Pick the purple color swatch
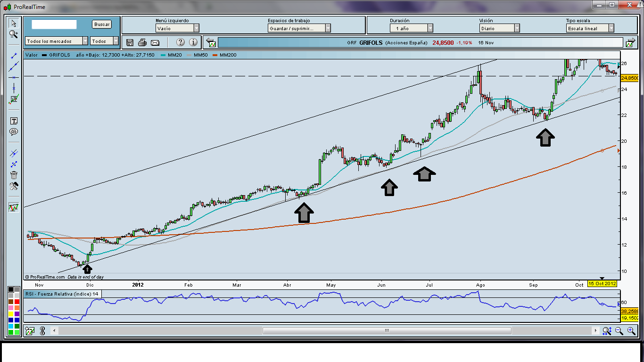644x362 pixels. click(x=17, y=314)
